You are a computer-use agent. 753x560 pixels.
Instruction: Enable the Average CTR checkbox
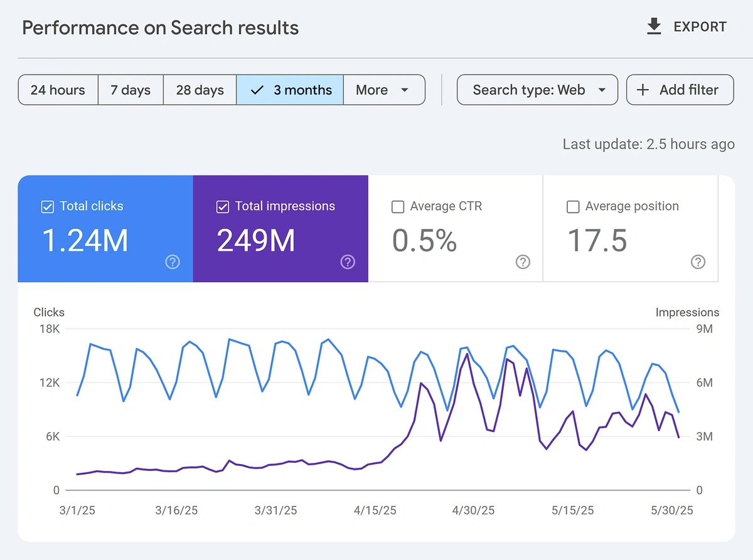coord(397,207)
